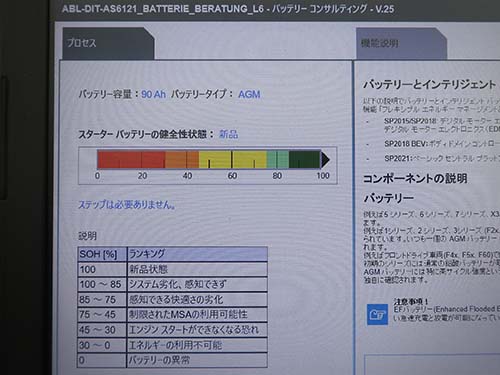Viewport: 500px width, 375px height.
Task: Click the SOH [%] column header
Action: (102, 254)
